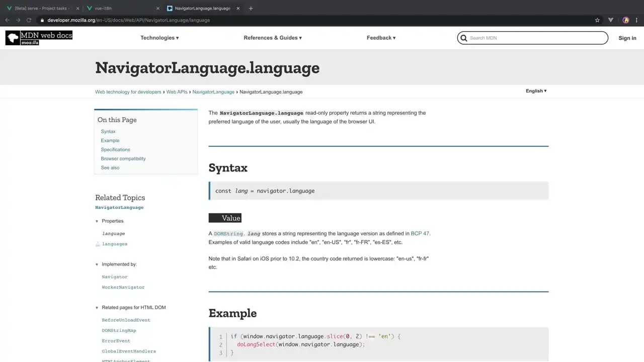Follow the BCP 47 link
644x362 pixels.
420,233
